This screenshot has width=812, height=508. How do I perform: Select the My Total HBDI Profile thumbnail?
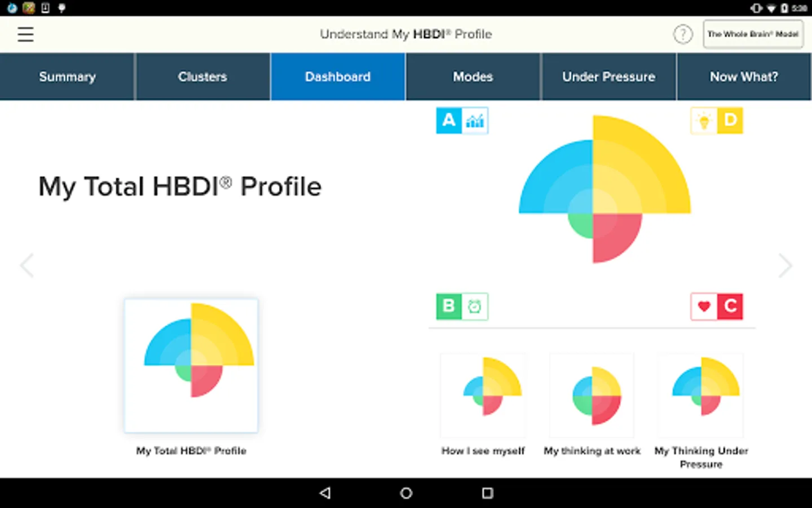click(x=191, y=366)
